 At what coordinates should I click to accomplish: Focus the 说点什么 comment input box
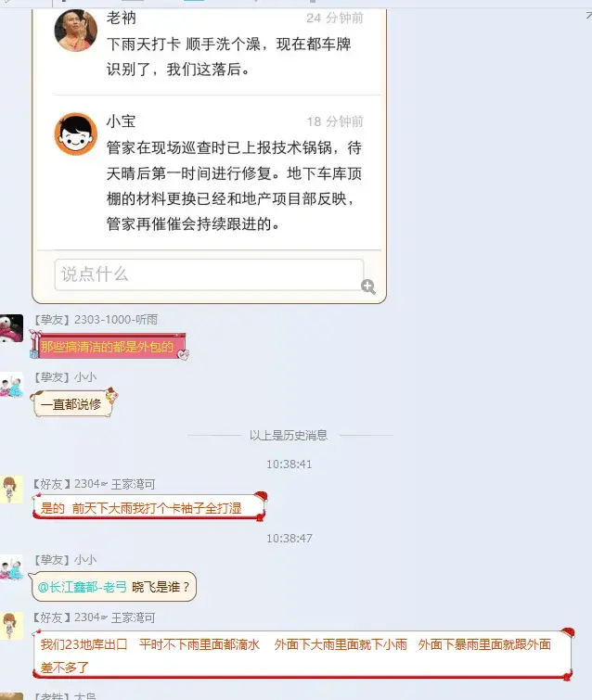[x=209, y=274]
